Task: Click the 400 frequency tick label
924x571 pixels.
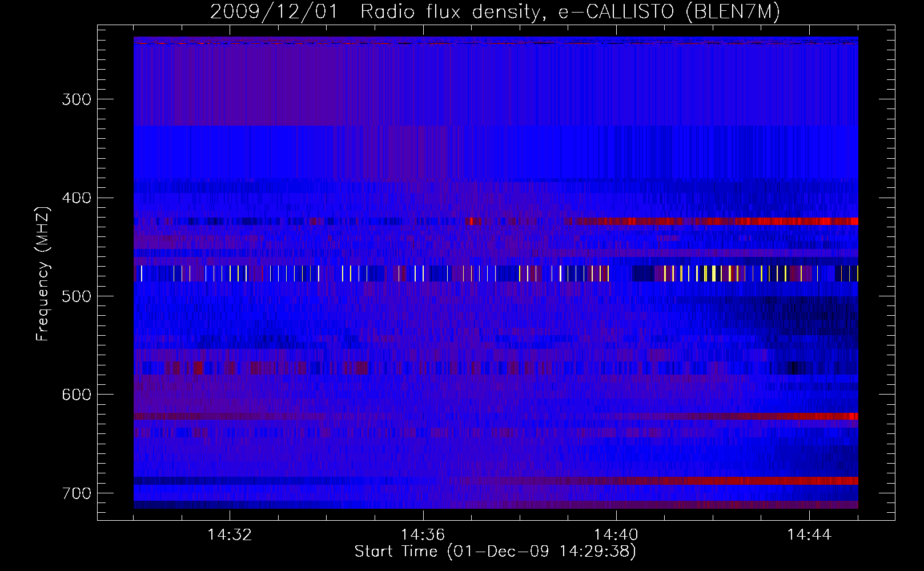Action: click(x=77, y=198)
